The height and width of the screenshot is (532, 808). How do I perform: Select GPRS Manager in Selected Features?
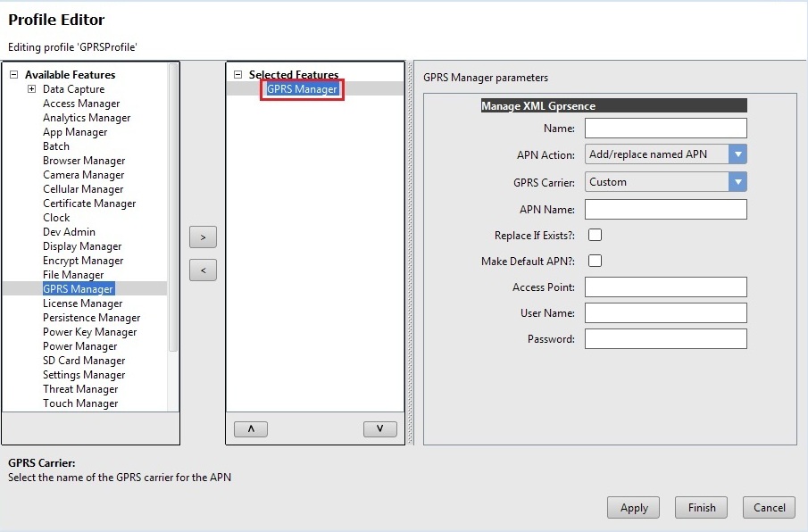click(302, 89)
